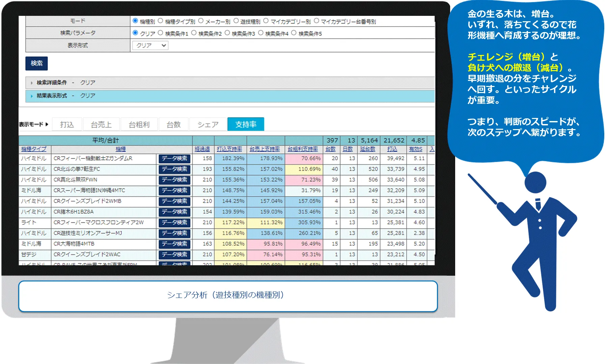Switch to the 打込 display tab
608x364 pixels.
pyautogui.click(x=67, y=124)
